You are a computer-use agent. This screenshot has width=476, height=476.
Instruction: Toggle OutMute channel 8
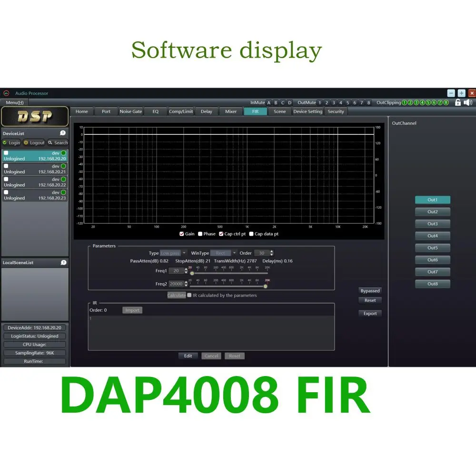pos(368,103)
